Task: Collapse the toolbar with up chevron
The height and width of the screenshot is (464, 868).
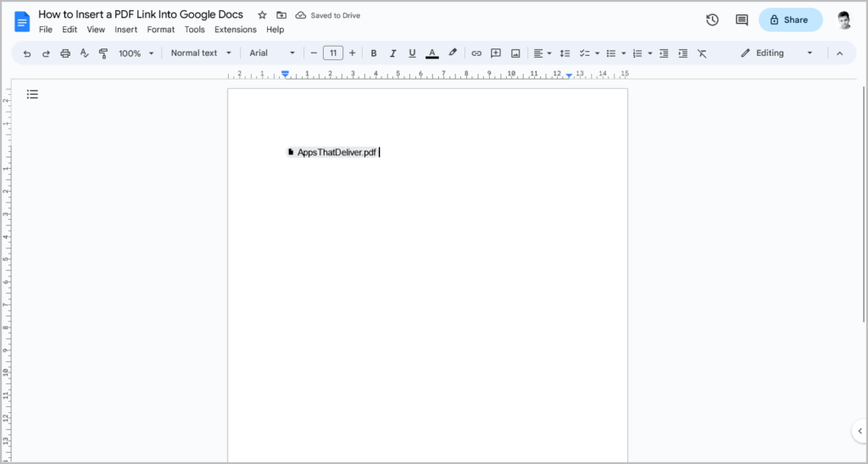Action: (840, 53)
